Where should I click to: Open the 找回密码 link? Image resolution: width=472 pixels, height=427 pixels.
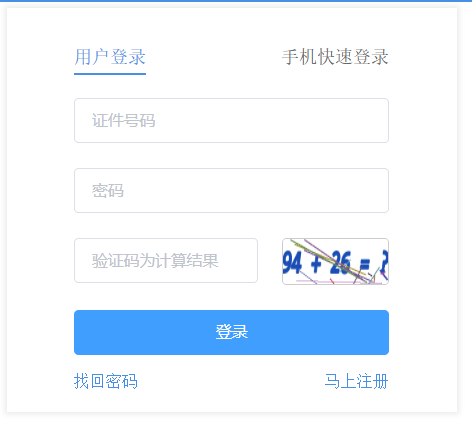(106, 381)
